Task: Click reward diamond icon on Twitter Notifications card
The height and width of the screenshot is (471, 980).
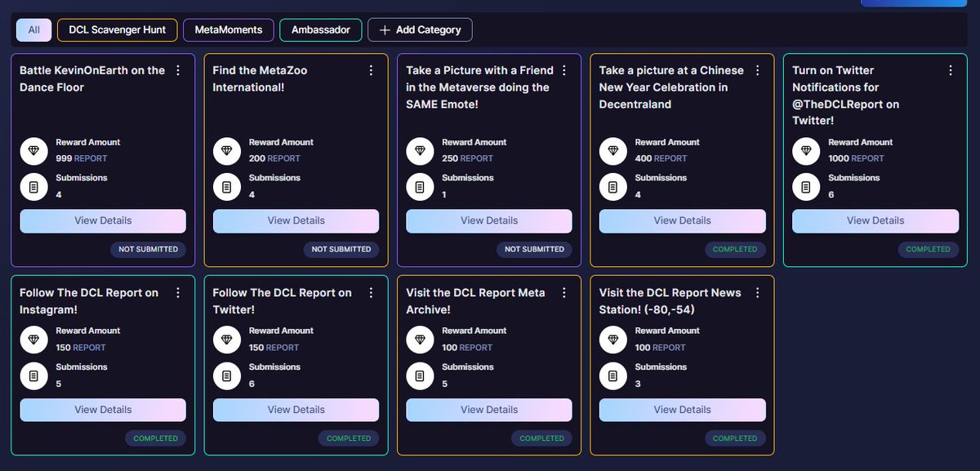Action: (806, 151)
